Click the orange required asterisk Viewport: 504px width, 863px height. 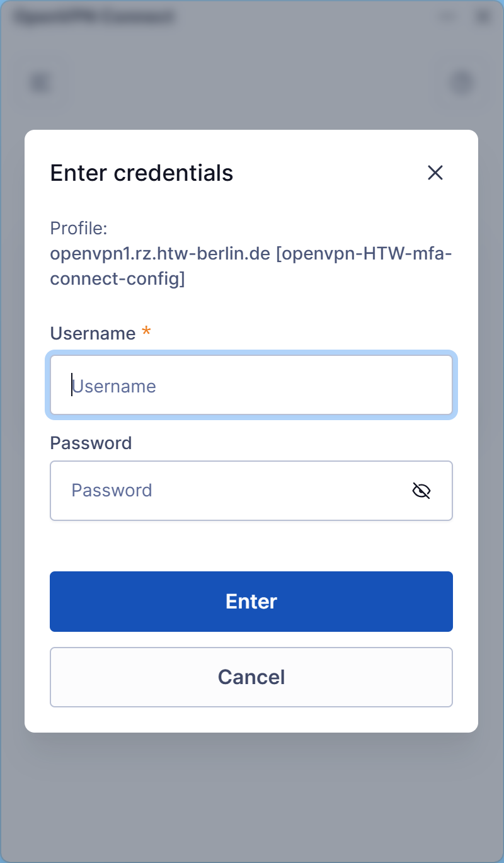[146, 332]
